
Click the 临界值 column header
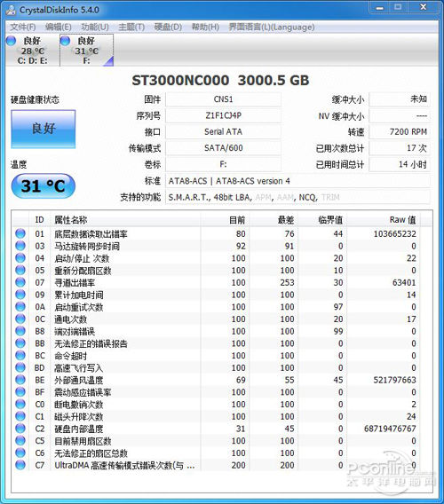(x=322, y=220)
